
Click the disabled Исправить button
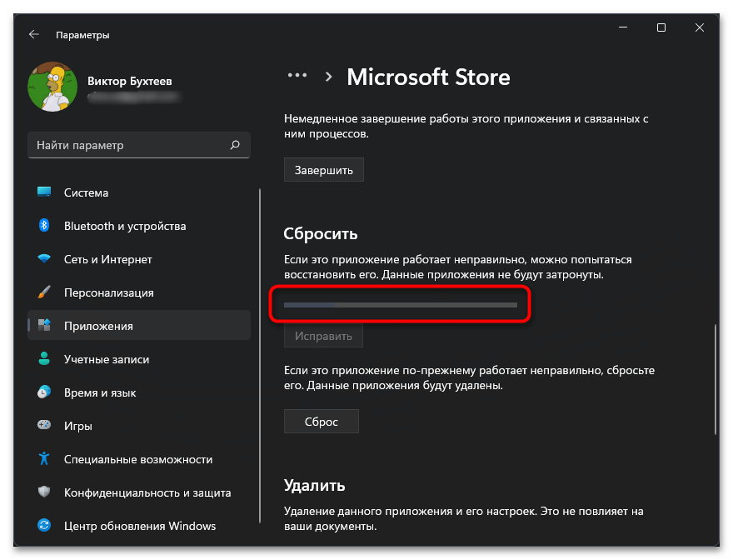pos(323,337)
